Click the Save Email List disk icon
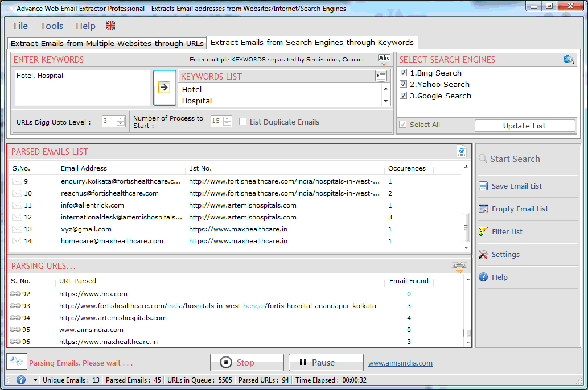The height and width of the screenshot is (390, 588). tap(483, 186)
